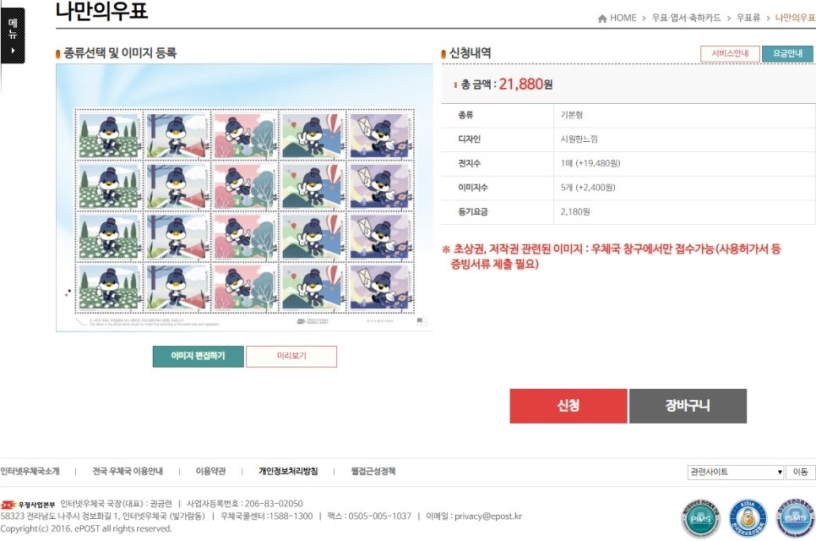Open 인터넷우체국소개 footer link
This screenshot has width=816, height=541.
point(30,471)
